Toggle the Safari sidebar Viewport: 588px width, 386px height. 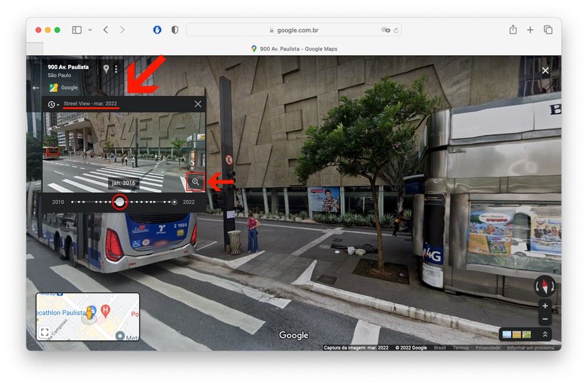pos(76,30)
